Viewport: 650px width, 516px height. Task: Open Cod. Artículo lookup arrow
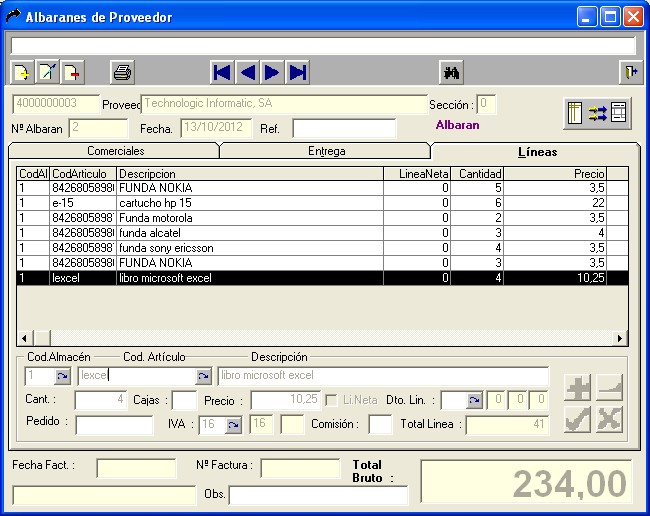(x=203, y=376)
